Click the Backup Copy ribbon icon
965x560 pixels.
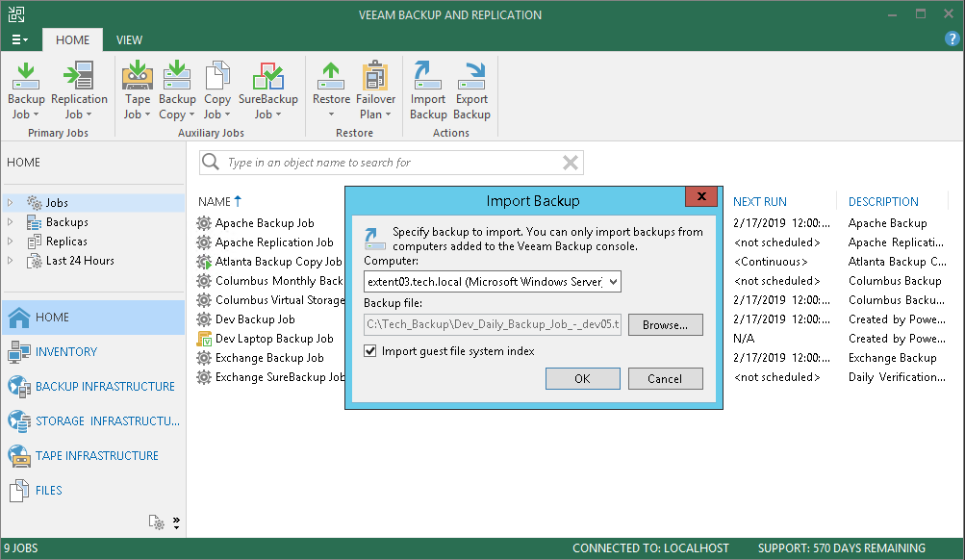point(177,76)
